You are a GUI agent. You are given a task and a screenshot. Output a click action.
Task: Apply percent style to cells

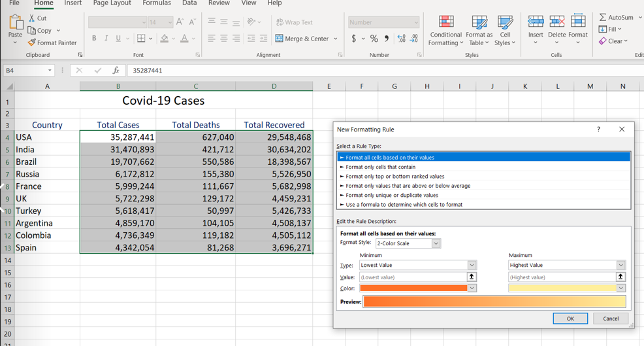pos(374,39)
